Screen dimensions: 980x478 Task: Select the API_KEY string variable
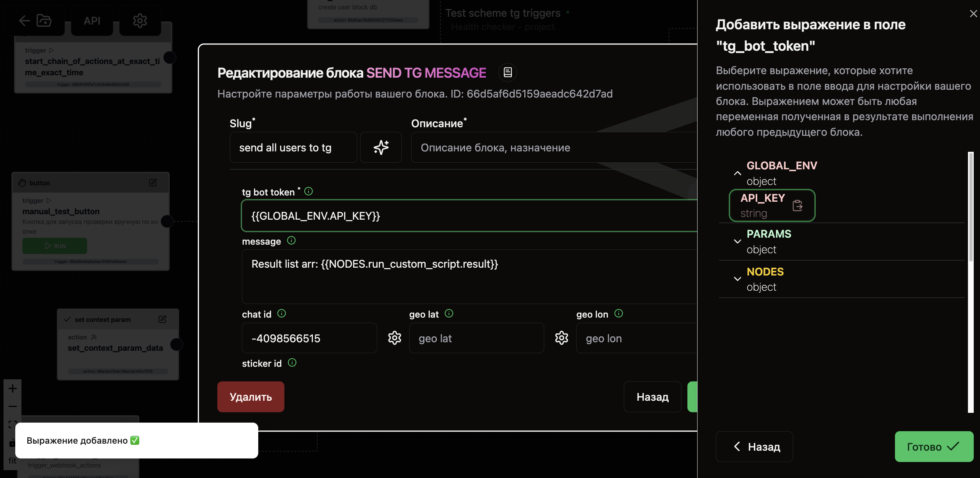tap(763, 205)
